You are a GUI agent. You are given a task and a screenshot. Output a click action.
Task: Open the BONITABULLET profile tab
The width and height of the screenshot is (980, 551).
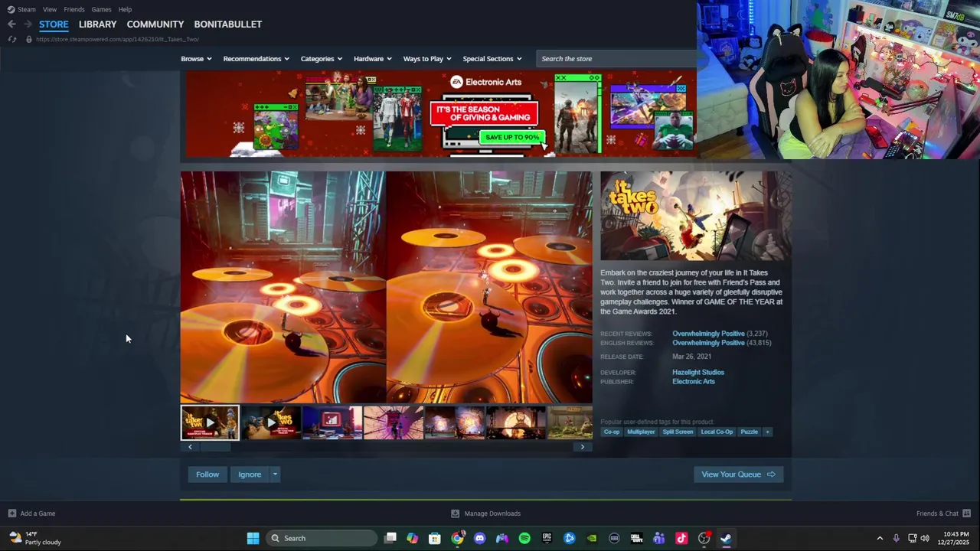[x=227, y=24]
